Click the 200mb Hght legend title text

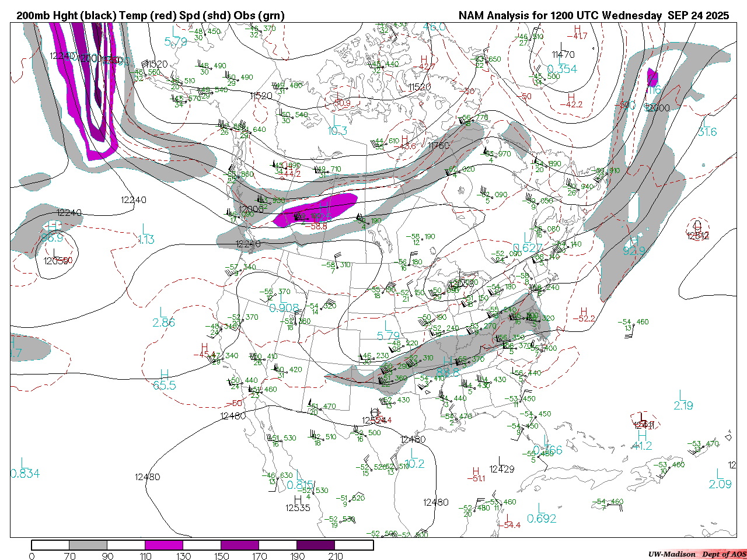151,16
